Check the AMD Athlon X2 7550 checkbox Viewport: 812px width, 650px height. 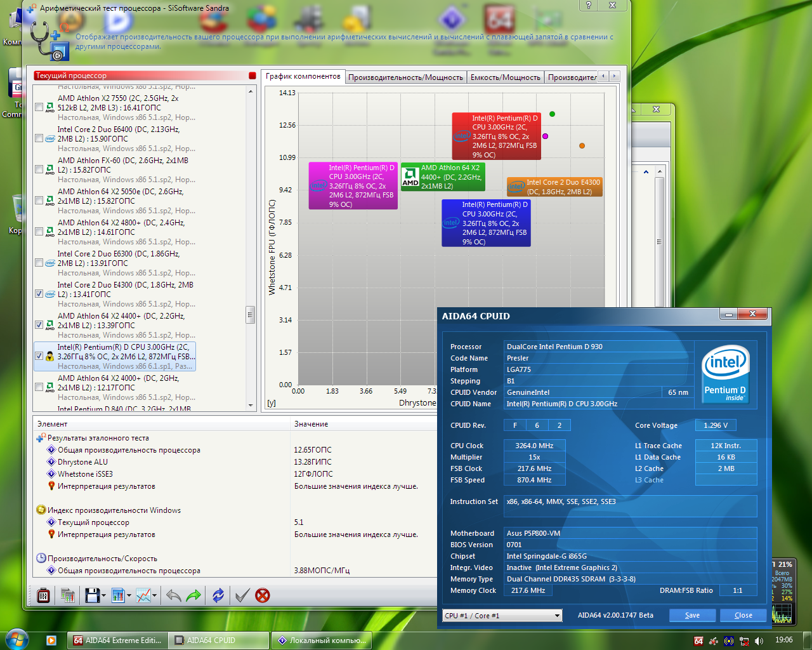click(x=39, y=107)
